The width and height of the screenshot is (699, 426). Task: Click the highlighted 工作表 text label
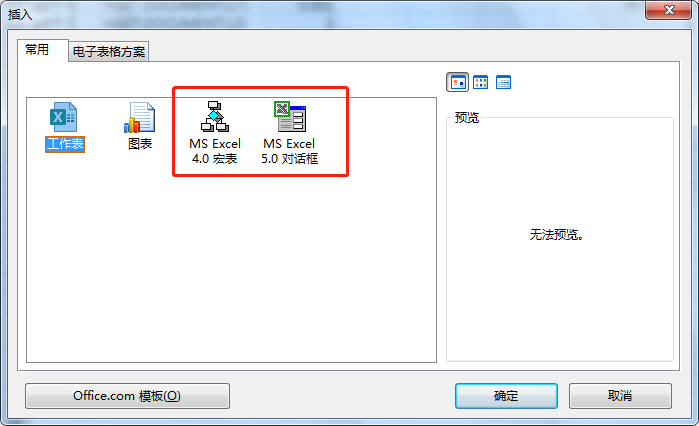coord(65,144)
